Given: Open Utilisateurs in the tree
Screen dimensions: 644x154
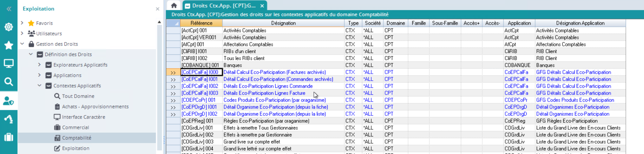Looking at the screenshot, I should click(x=49, y=33).
